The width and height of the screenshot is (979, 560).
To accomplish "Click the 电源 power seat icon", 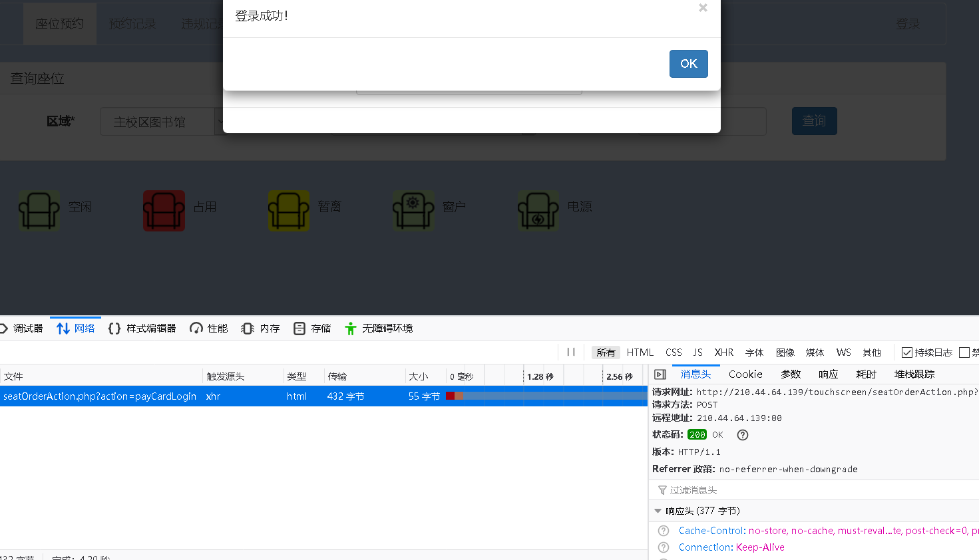I will click(x=538, y=210).
